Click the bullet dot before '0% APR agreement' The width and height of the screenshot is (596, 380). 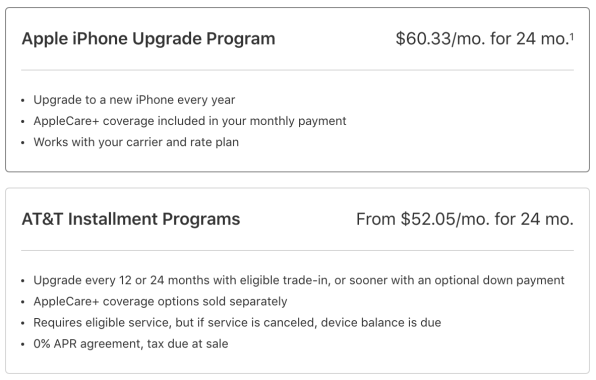tap(23, 345)
